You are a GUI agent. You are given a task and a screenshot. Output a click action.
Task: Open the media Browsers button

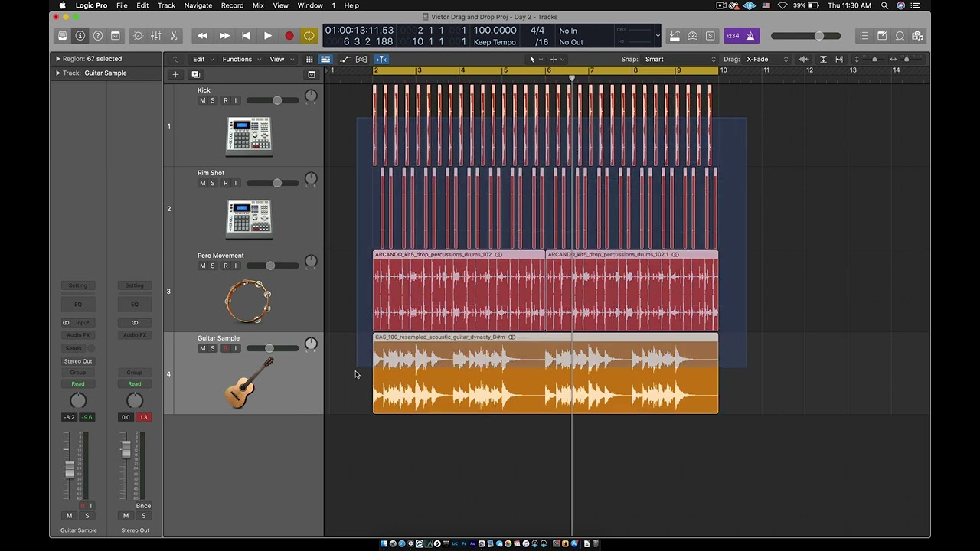coord(917,36)
